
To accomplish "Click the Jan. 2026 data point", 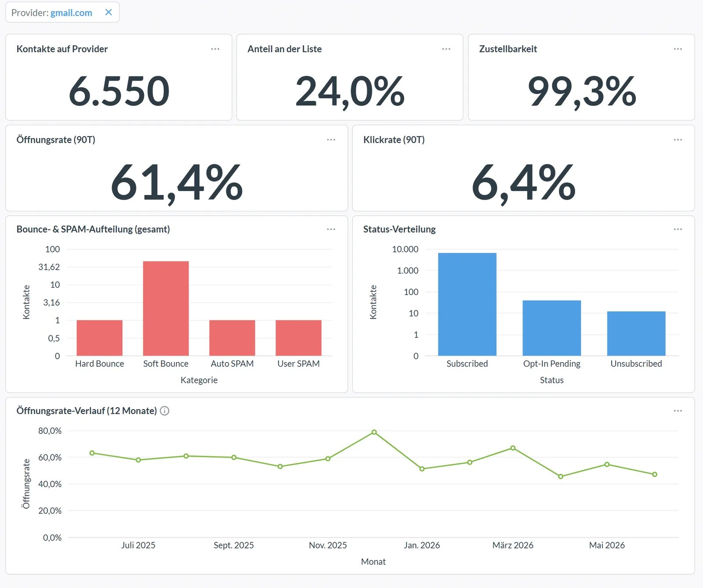I will tap(422, 469).
